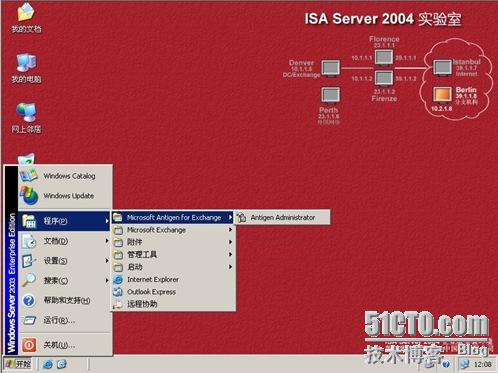498x373 pixels.
Task: Click the 远程协助 icon in programs submenu
Action: click(118, 304)
